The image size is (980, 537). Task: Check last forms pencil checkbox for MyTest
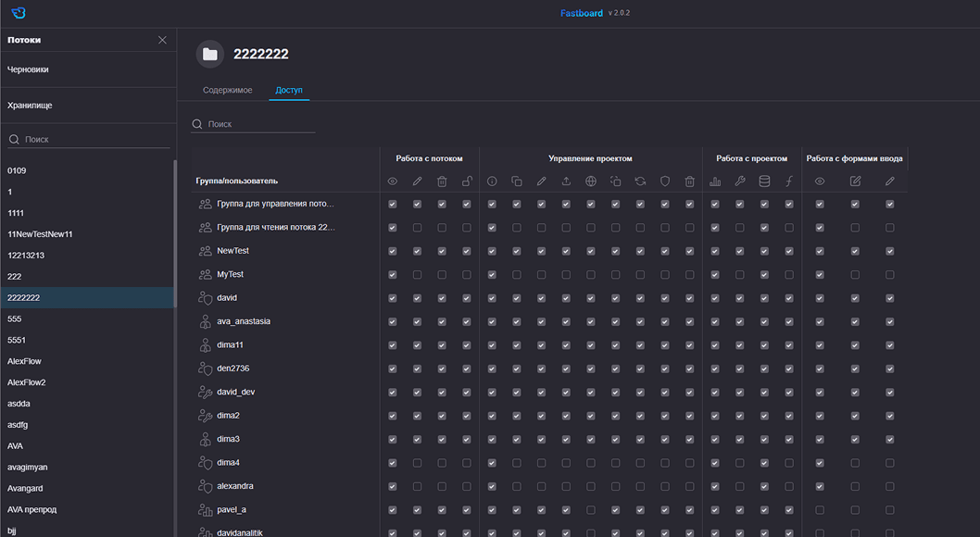click(890, 275)
